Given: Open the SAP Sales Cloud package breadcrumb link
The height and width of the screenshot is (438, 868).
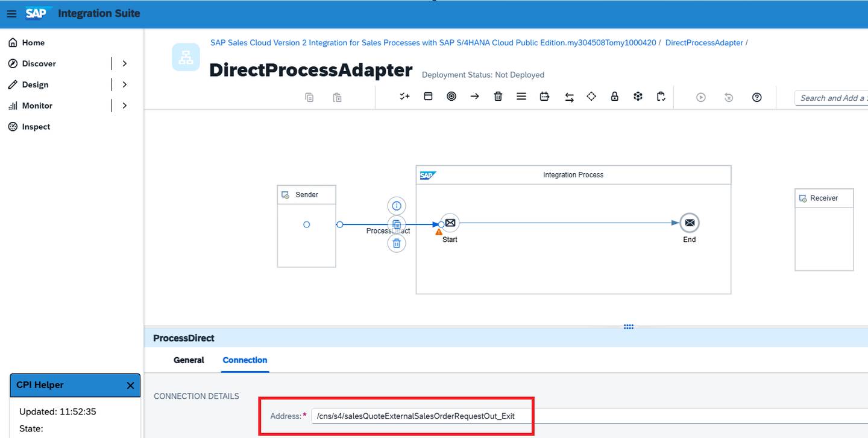Looking at the screenshot, I should [433, 43].
